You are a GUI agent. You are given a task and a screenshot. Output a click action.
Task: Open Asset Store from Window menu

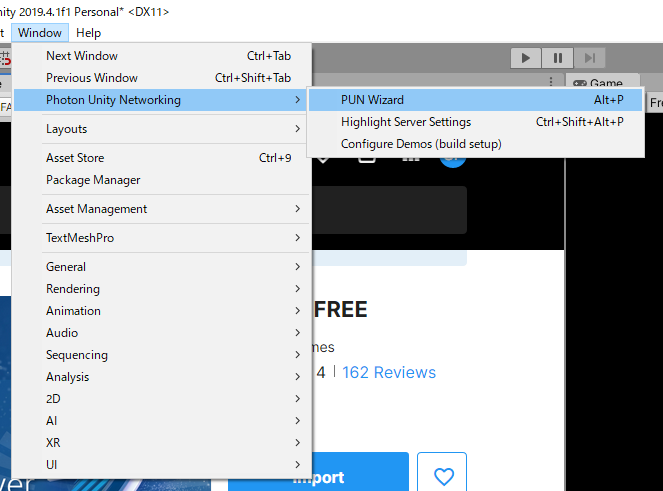click(x=162, y=158)
